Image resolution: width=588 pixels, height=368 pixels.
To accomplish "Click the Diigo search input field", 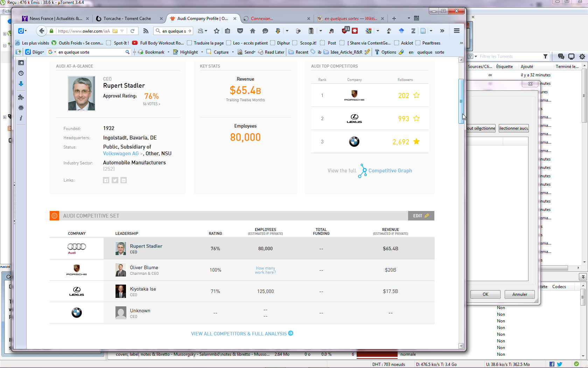I will point(91,52).
